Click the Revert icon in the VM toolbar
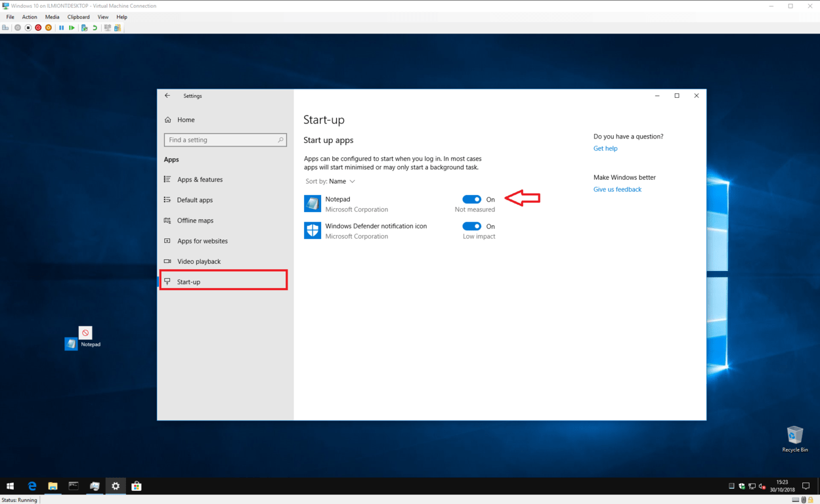 pyautogui.click(x=95, y=28)
